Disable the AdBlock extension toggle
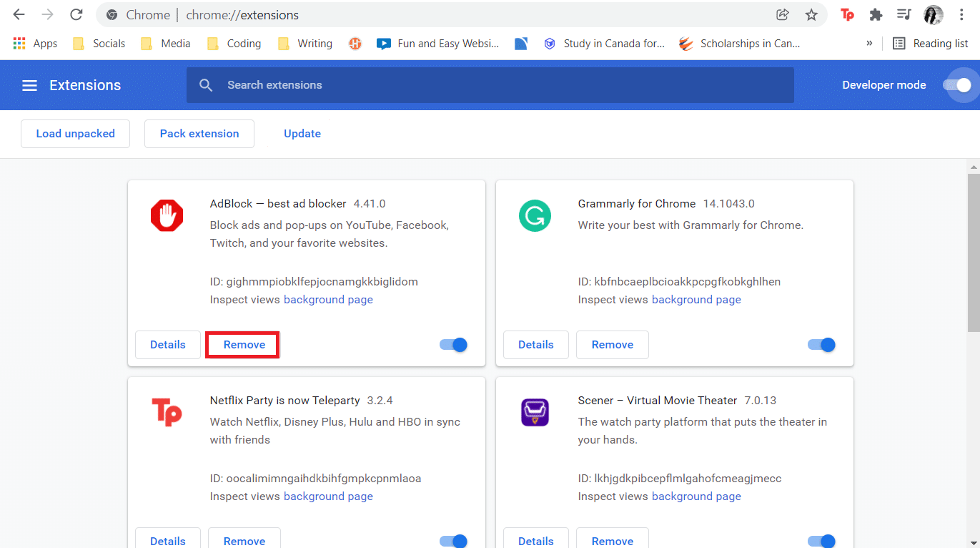Viewport: 980px width, 548px height. (x=453, y=345)
